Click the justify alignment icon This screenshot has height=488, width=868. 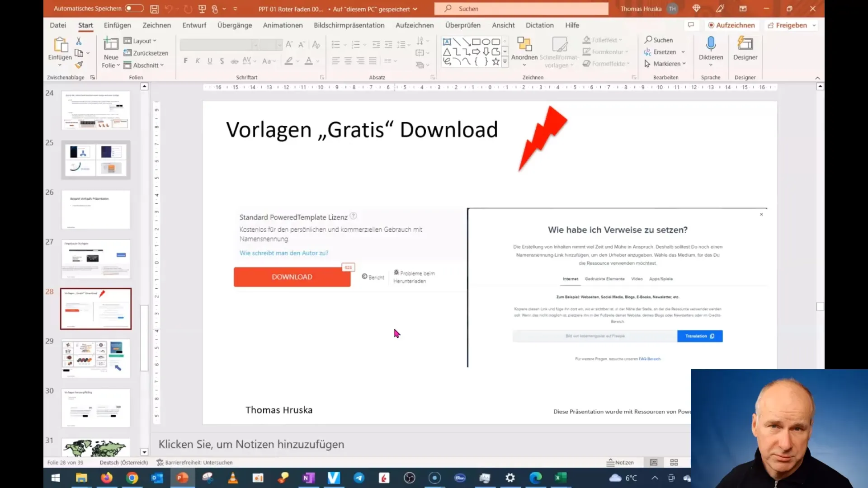pos(373,61)
